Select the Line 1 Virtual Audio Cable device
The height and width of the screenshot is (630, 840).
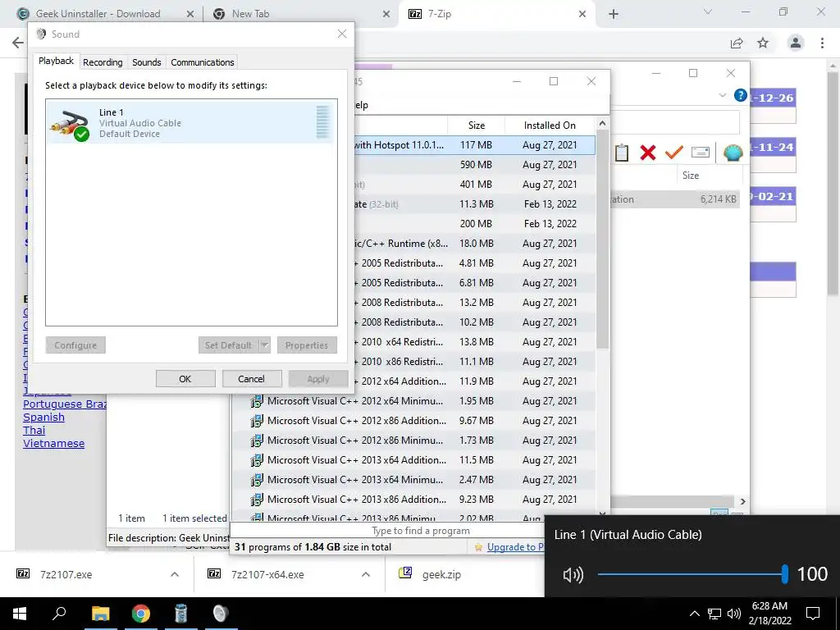[x=191, y=123]
